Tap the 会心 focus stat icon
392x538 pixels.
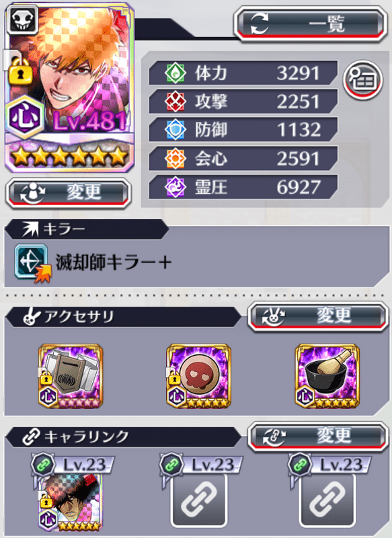point(175,159)
